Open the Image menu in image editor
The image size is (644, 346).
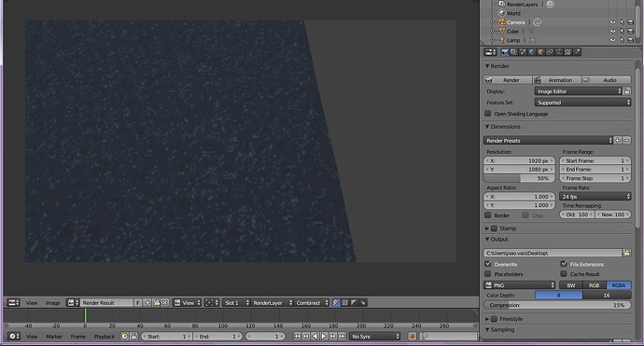pyautogui.click(x=52, y=303)
